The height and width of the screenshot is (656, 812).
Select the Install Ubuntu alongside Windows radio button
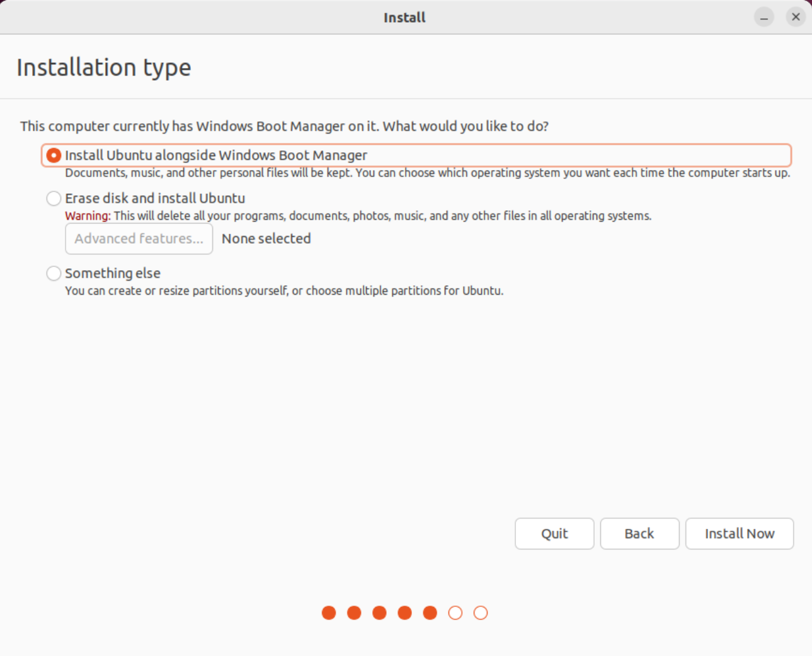(54, 156)
